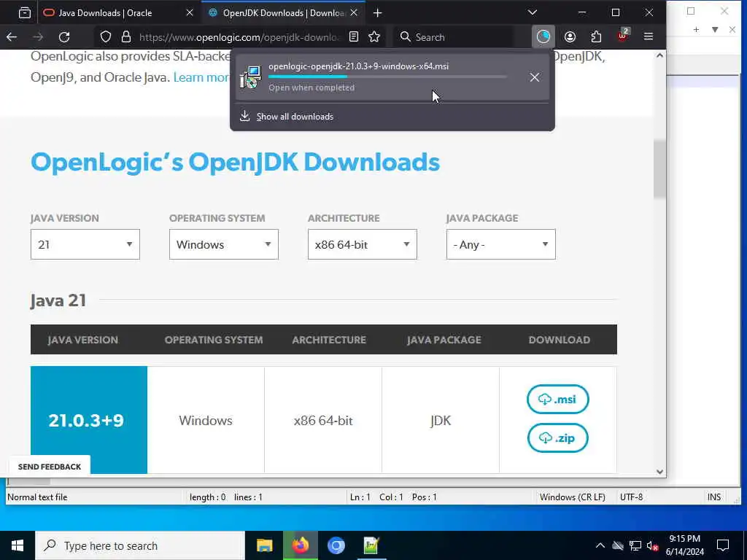Open the blue circular browser taskbar icon
Screen dimensions: 747x560
tap(336, 545)
